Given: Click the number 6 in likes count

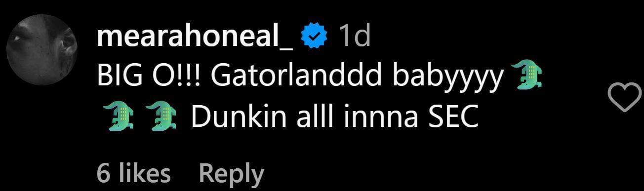Looking at the screenshot, I should [103, 173].
